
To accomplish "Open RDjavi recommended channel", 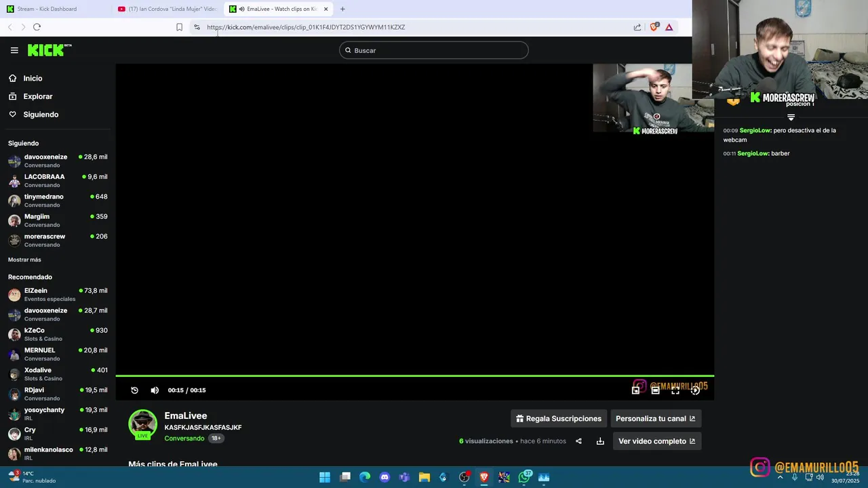I will tap(58, 394).
